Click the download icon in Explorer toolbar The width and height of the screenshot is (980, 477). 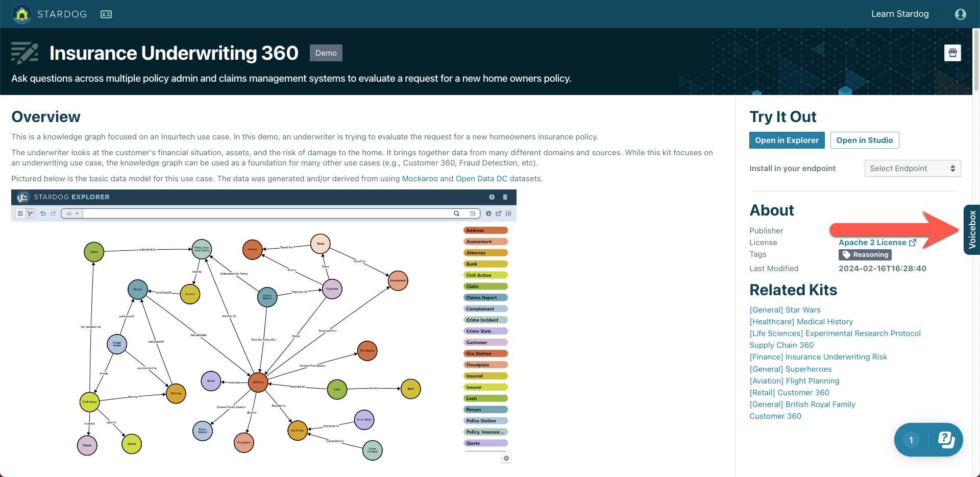pyautogui.click(x=488, y=213)
